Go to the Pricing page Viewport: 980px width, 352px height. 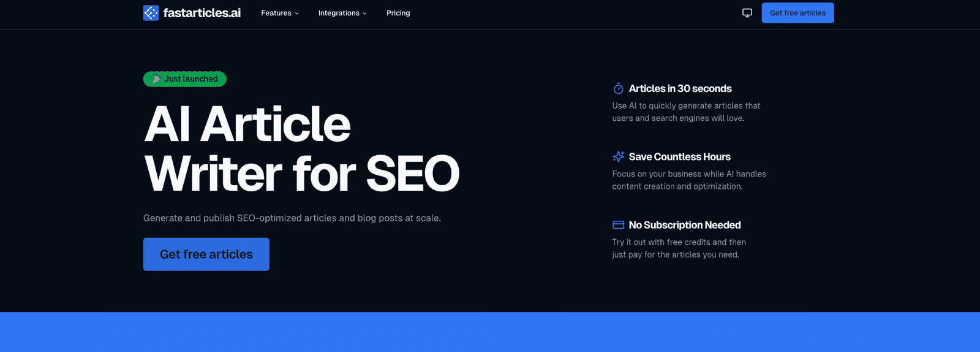point(398,13)
